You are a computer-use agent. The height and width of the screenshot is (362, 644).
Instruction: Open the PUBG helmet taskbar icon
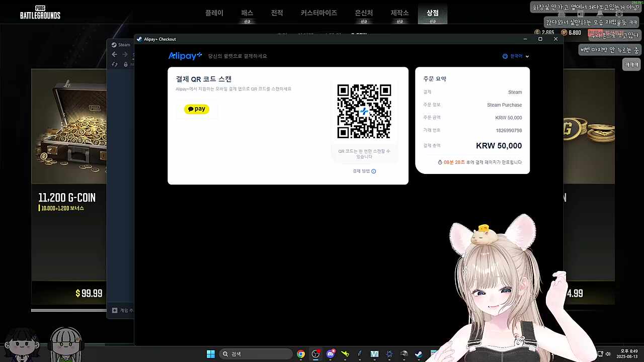404,354
